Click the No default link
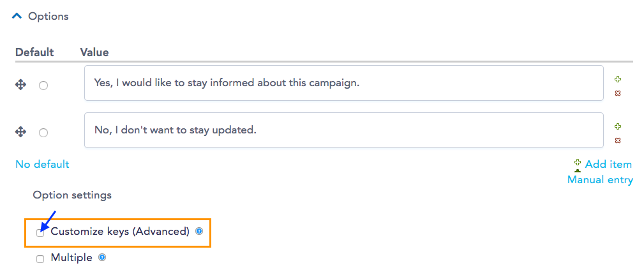The height and width of the screenshot is (277, 644). pos(42,165)
